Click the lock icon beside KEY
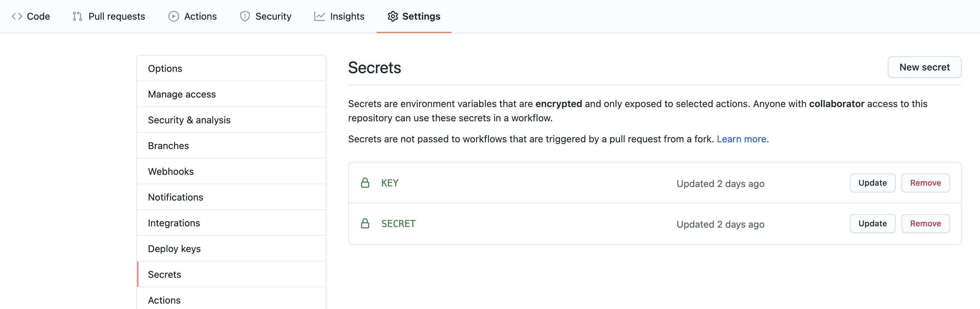The width and height of the screenshot is (980, 309). click(x=365, y=183)
